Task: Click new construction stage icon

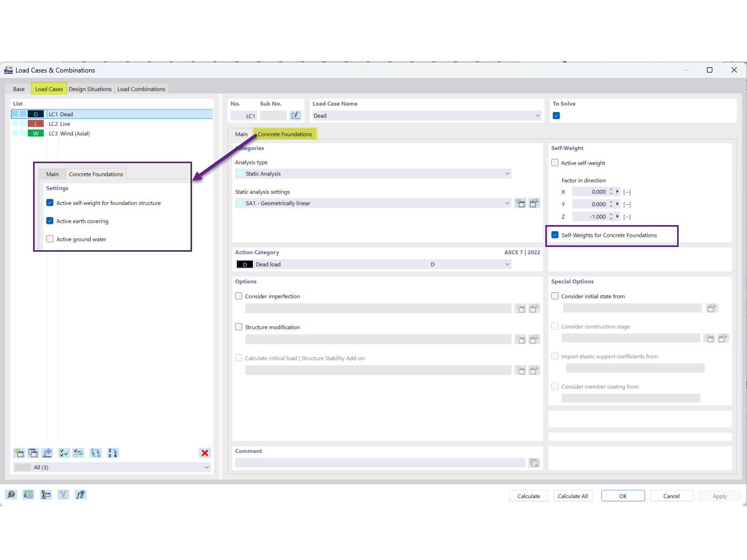Action: click(709, 338)
